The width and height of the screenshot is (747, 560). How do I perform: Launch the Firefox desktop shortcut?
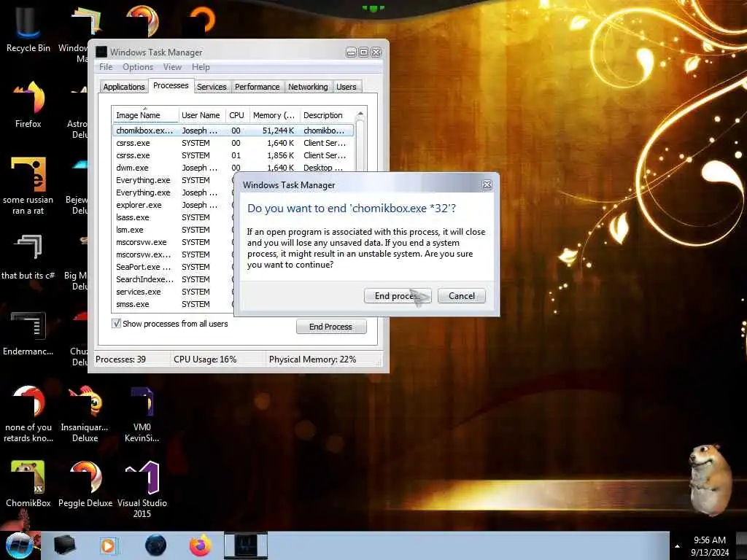[x=28, y=105]
